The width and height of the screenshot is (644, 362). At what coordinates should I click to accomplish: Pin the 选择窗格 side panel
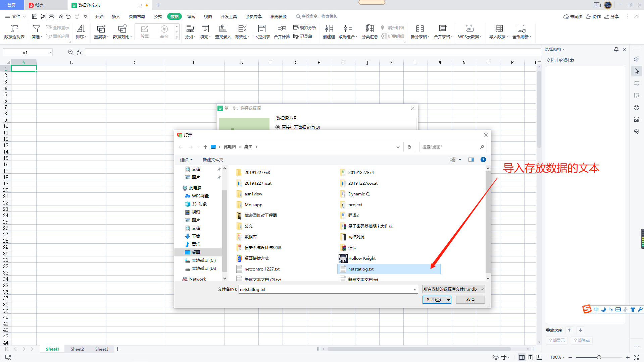click(x=616, y=49)
